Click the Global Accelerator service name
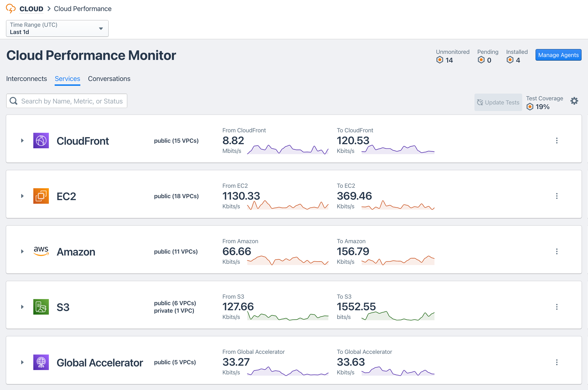The height and width of the screenshot is (390, 588). point(100,363)
